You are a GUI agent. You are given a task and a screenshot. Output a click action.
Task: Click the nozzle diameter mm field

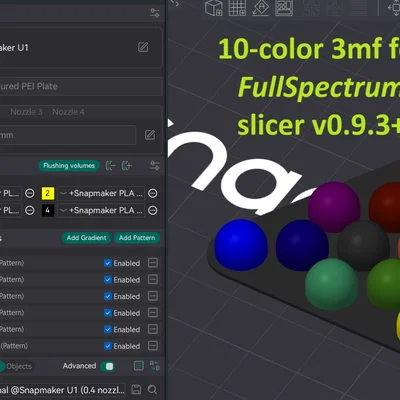(x=68, y=135)
